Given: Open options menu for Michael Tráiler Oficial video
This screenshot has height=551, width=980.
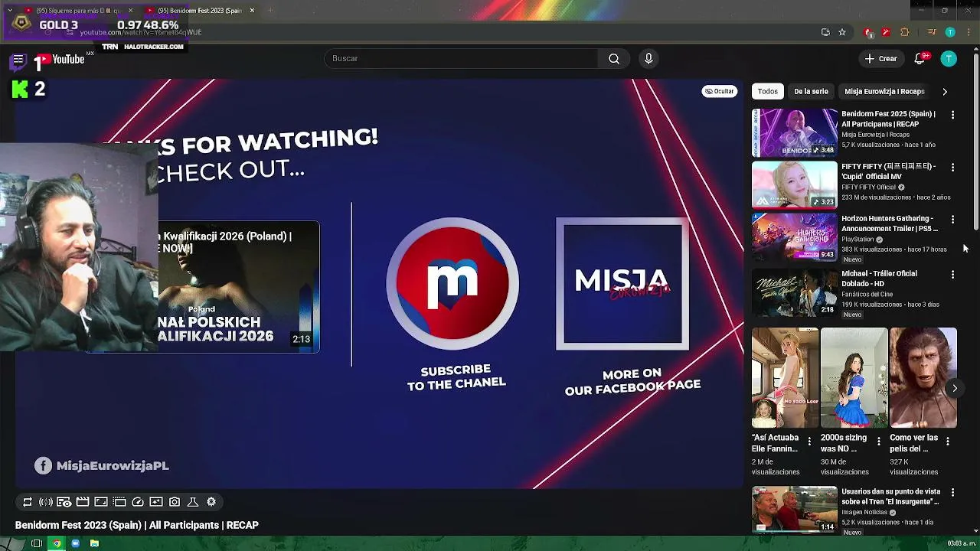Looking at the screenshot, I should (952, 274).
